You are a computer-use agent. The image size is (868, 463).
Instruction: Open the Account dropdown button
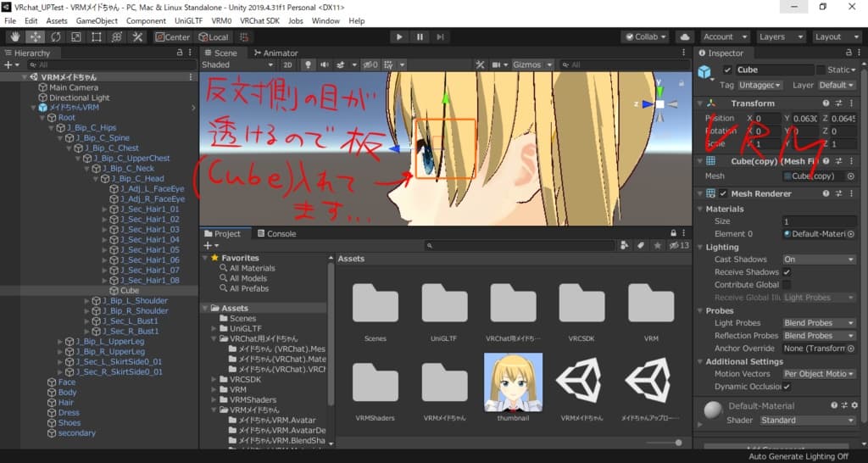pyautogui.click(x=724, y=37)
